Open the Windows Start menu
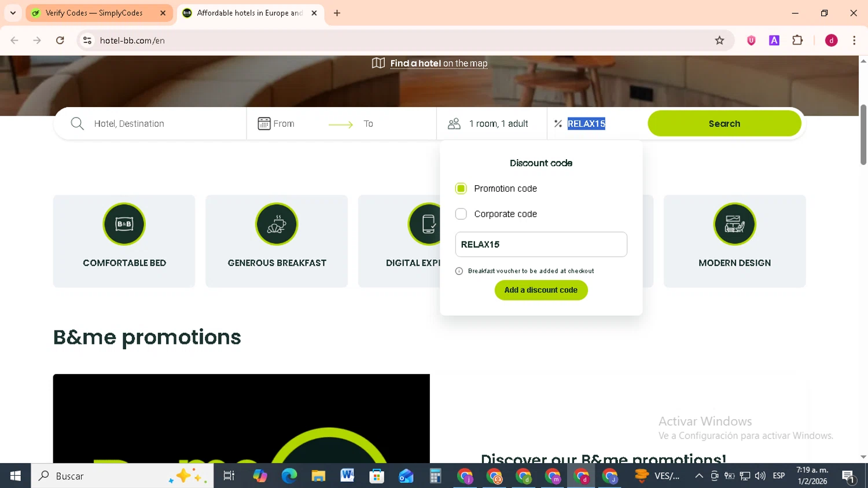This screenshot has width=868, height=488. point(16,476)
